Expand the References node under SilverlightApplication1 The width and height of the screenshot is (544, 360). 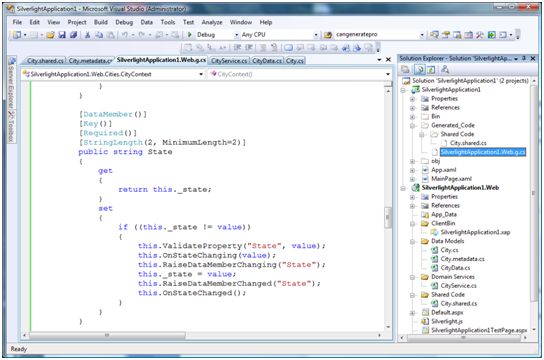click(x=412, y=108)
